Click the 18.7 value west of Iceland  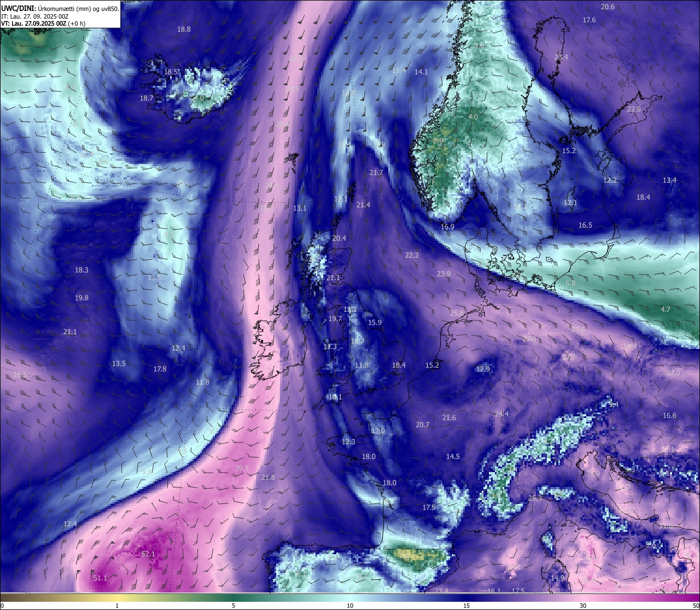pyautogui.click(x=147, y=98)
